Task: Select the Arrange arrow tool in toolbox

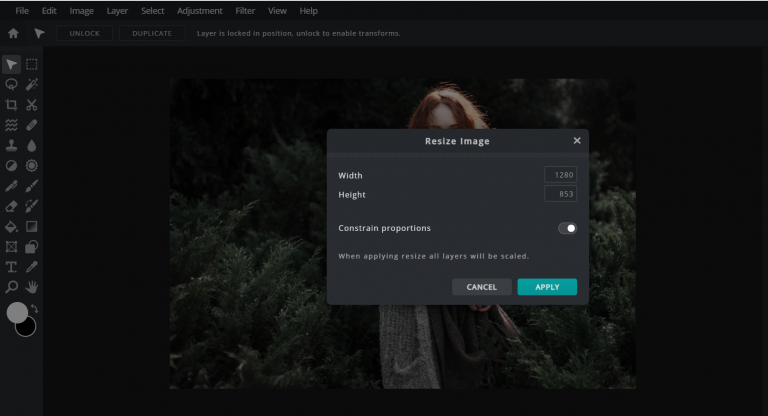Action: pos(11,65)
